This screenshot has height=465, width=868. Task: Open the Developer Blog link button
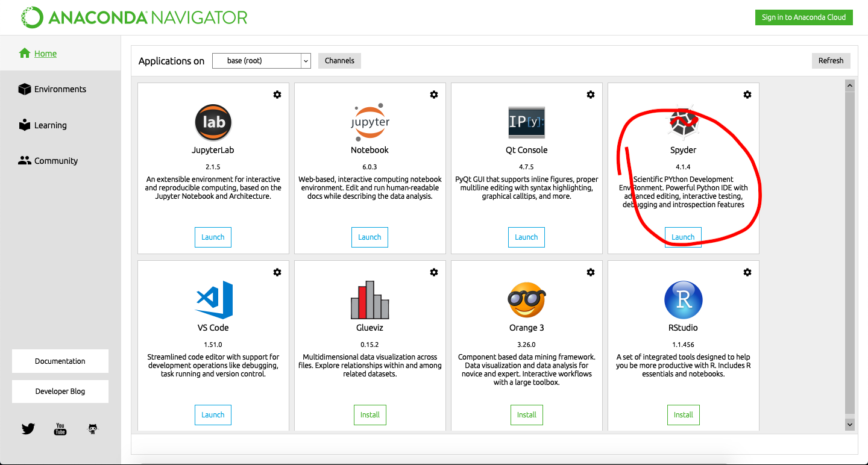(x=60, y=392)
